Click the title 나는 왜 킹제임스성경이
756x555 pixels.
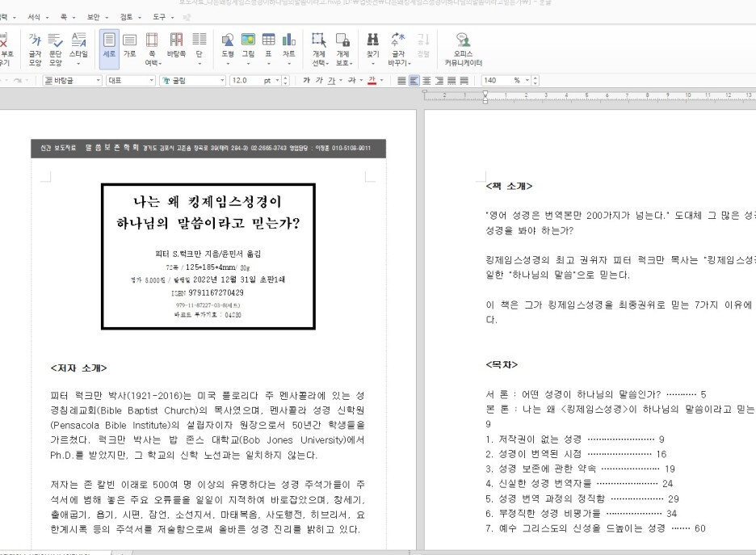(x=208, y=201)
